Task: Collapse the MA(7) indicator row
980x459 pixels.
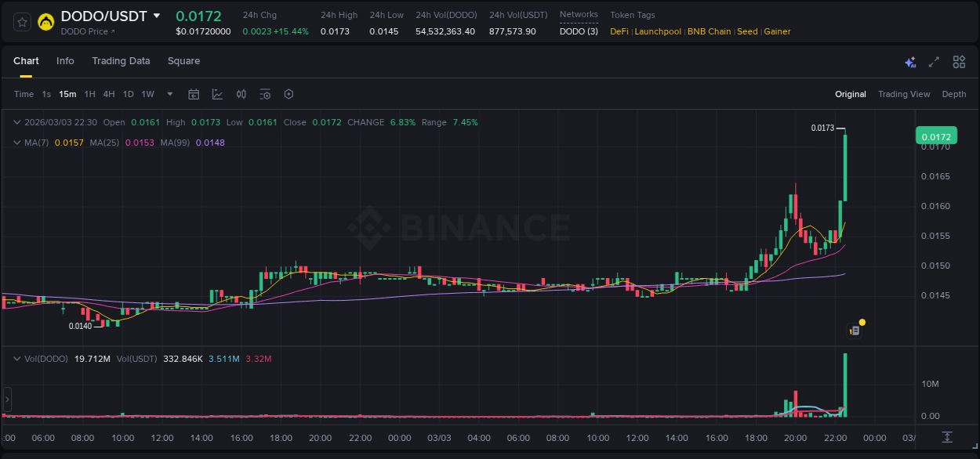Action: pyautogui.click(x=16, y=143)
